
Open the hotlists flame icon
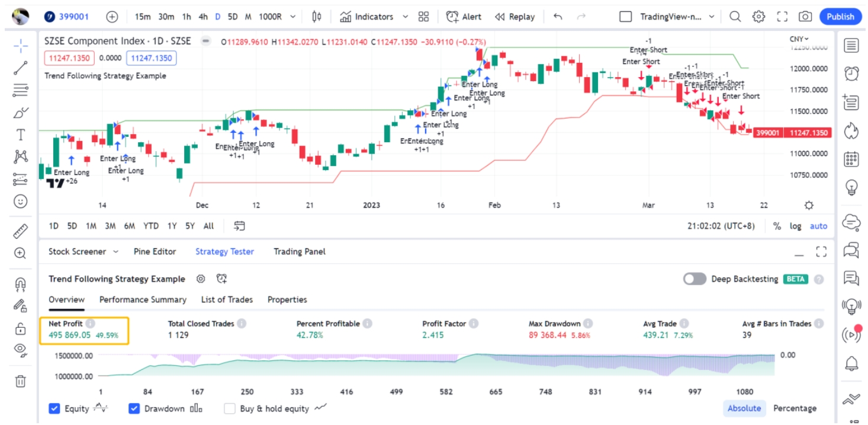click(851, 130)
